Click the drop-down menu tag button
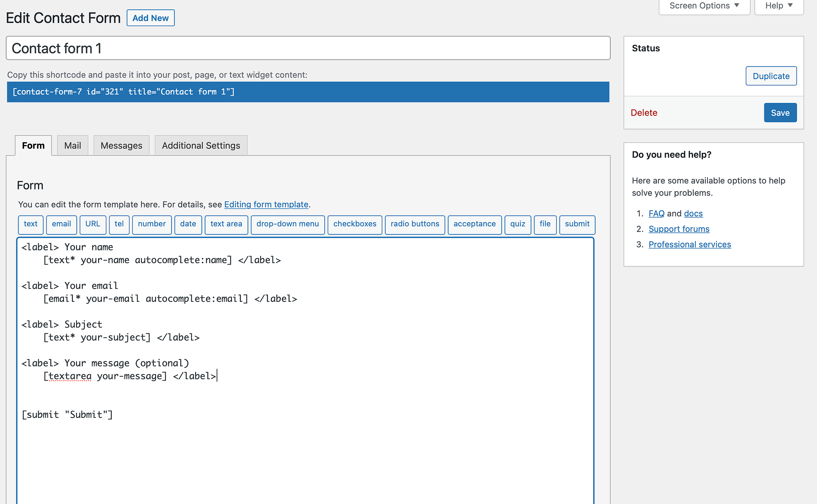This screenshot has width=817, height=504. coord(286,224)
